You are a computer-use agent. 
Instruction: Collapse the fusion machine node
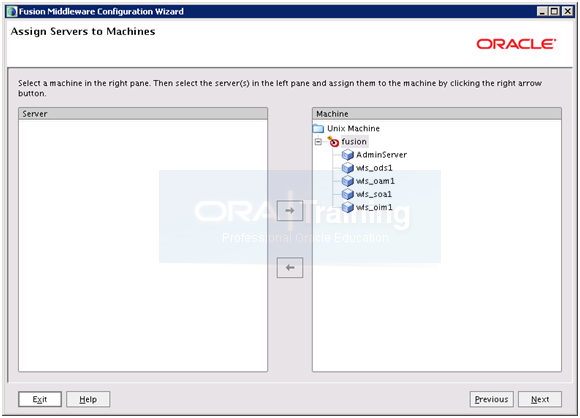tap(318, 142)
